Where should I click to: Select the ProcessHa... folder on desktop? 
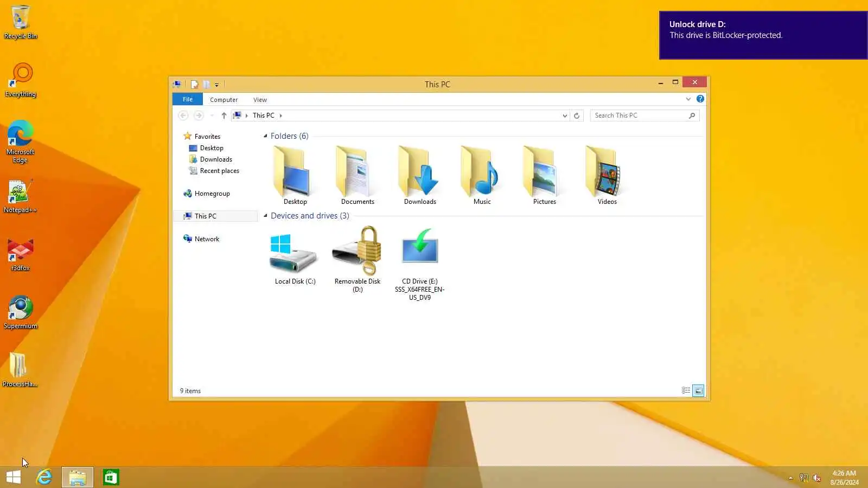[x=21, y=370]
